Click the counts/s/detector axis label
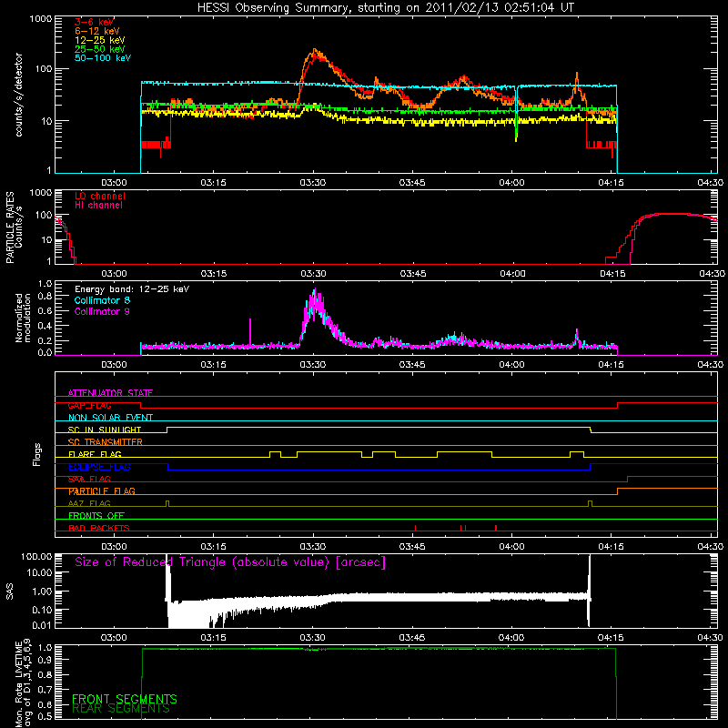728x728 pixels. click(x=19, y=95)
